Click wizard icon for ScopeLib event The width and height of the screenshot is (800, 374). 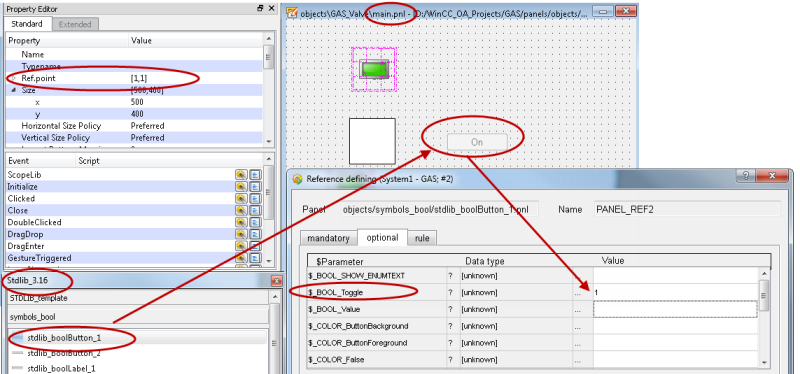click(x=241, y=174)
